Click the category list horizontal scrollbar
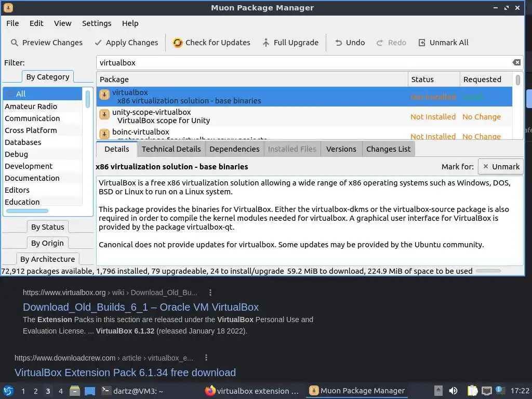532x399 pixels. (x=27, y=211)
